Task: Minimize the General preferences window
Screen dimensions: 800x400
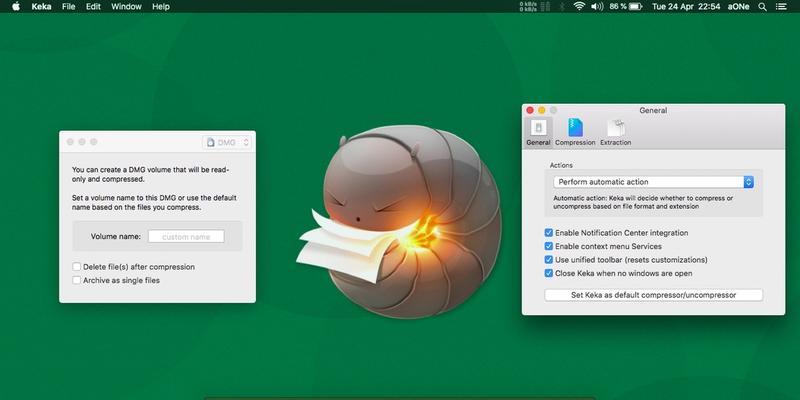Action: point(542,110)
